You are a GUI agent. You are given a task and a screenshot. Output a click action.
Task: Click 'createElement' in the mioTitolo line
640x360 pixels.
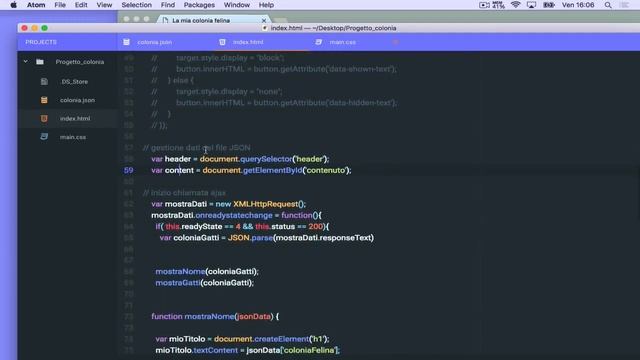(x=281, y=339)
